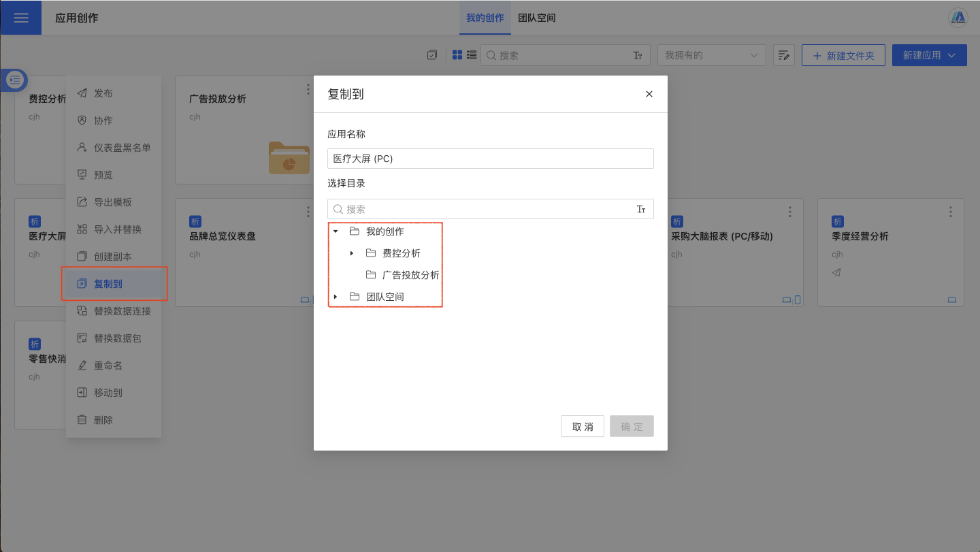Switch to 团队空间 tab

536,18
